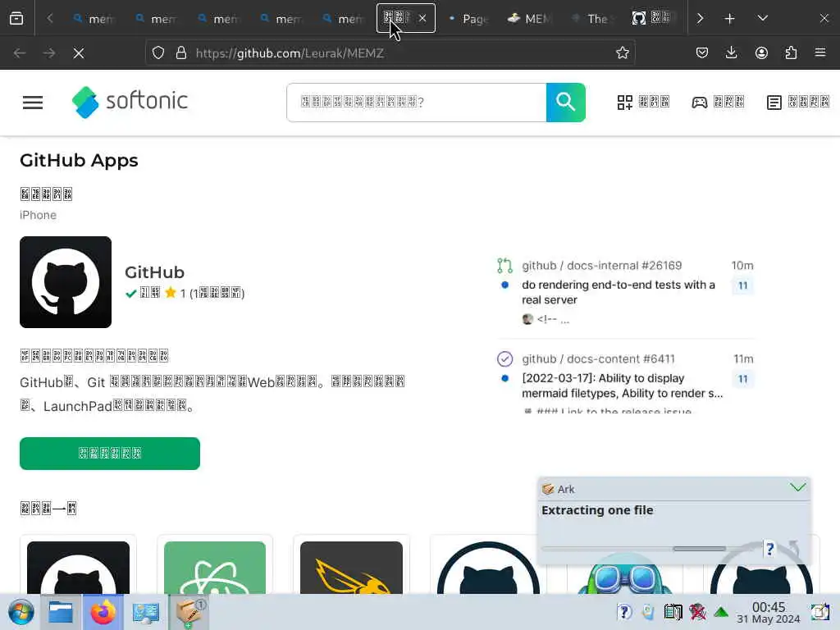Open the clock showing 00:45

click(x=768, y=612)
